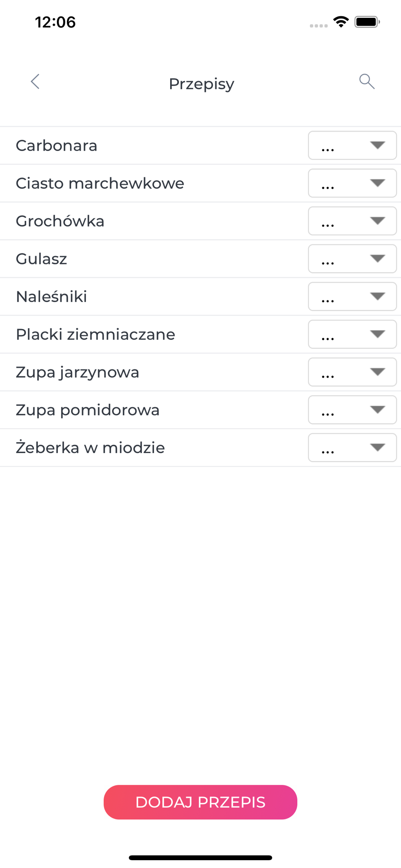This screenshot has width=401, height=868.
Task: Select the Naleśniki recipe name
Action: click(52, 297)
